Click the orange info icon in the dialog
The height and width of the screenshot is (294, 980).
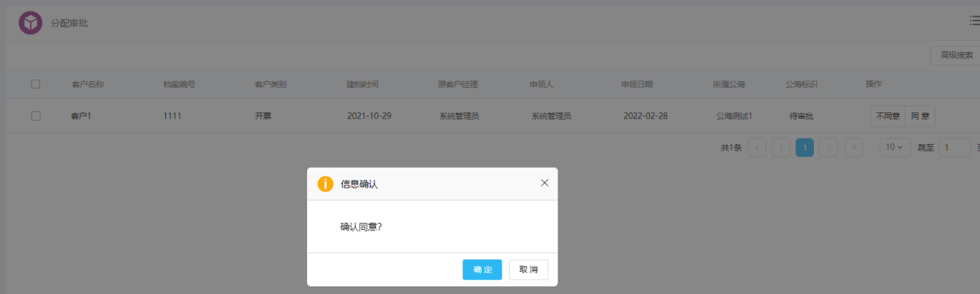point(325,184)
